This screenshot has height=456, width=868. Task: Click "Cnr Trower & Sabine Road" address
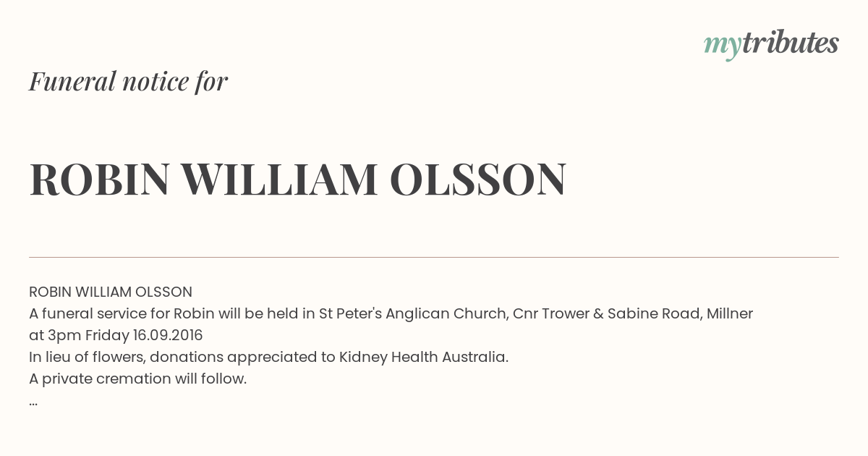(606, 313)
